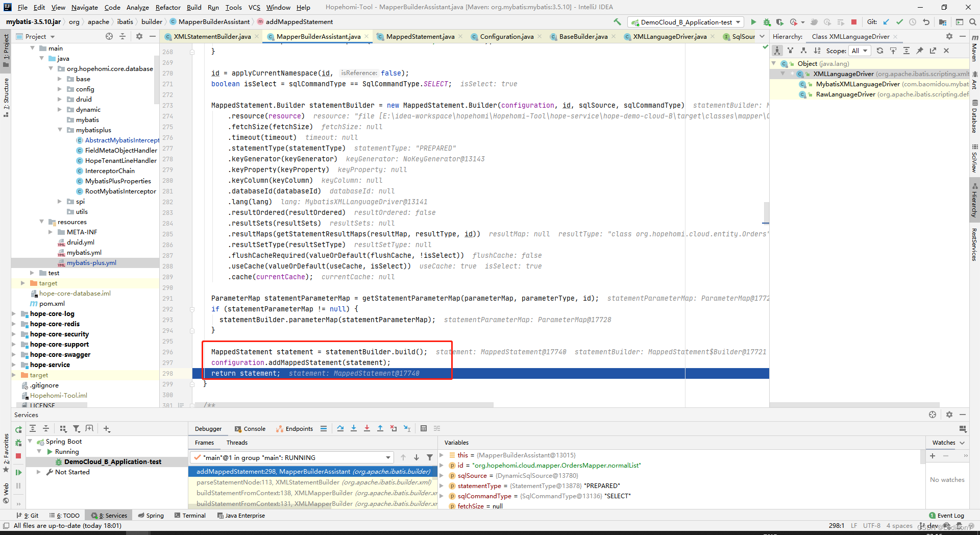The image size is (980, 535).
Task: Switch to Subtypes hierarchy view
Action: [x=803, y=51]
